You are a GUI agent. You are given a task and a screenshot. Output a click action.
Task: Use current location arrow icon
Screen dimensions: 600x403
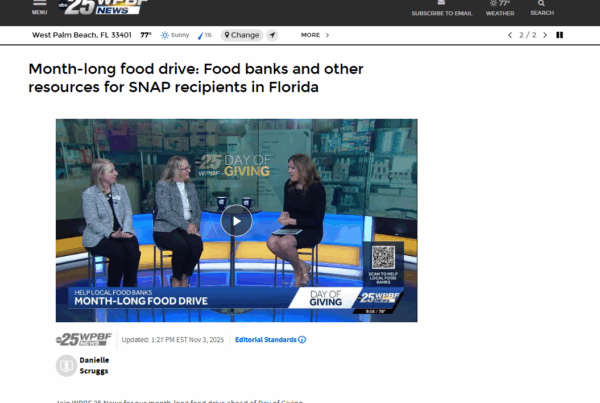pos(272,35)
